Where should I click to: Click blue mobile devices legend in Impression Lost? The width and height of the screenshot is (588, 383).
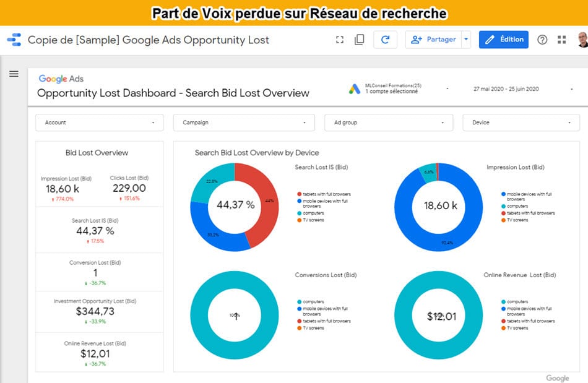point(527,196)
